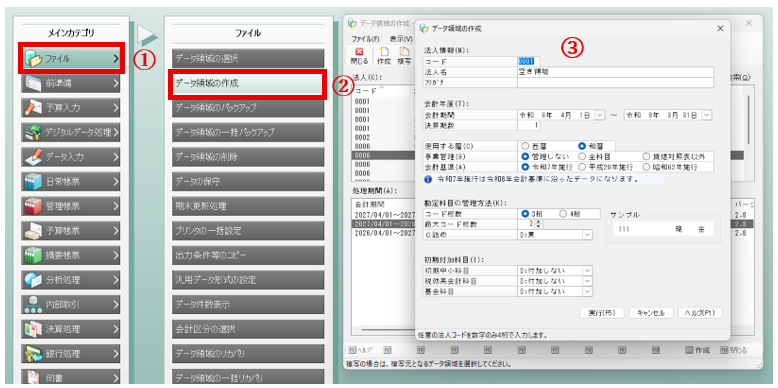Choose データ領域の選択 from the file list
The image size is (778, 388).
248,59
